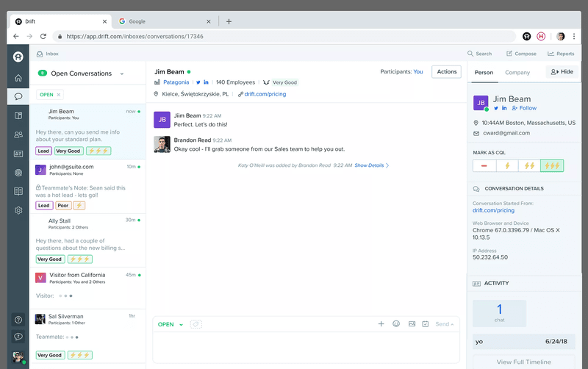This screenshot has height=369, width=588.
Task: Click the plus icon in reply toolbar
Action: [381, 323]
